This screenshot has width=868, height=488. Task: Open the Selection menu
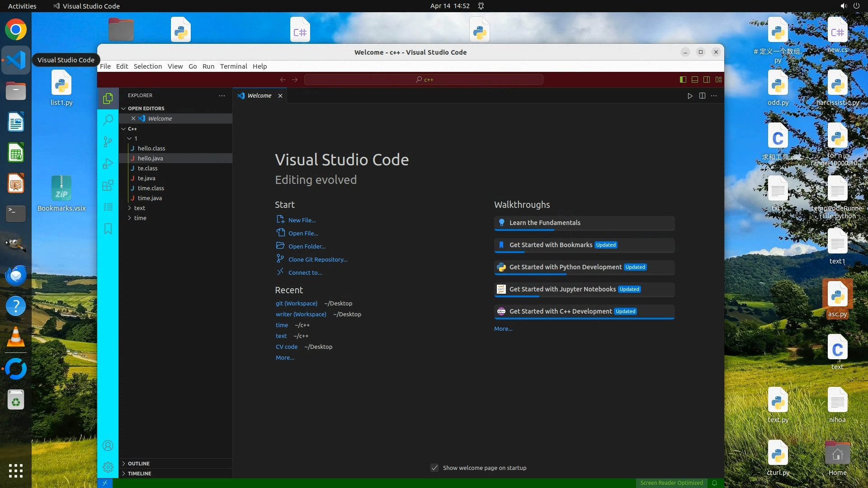[147, 66]
